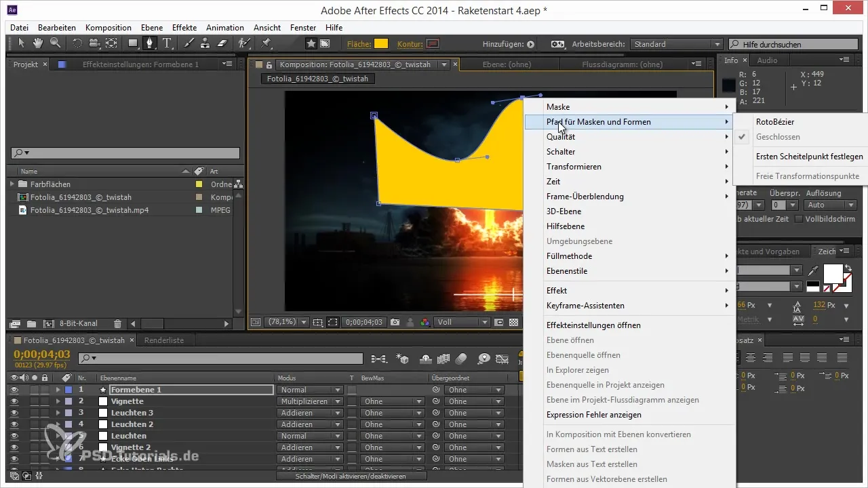Click the show channel RGB icon
This screenshot has width=868, height=488.
click(425, 322)
